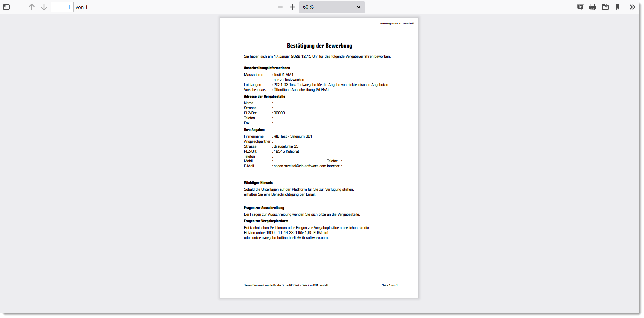This screenshot has height=318, width=644.
Task: Click the Ihre Angaben heading
Action: click(254, 130)
